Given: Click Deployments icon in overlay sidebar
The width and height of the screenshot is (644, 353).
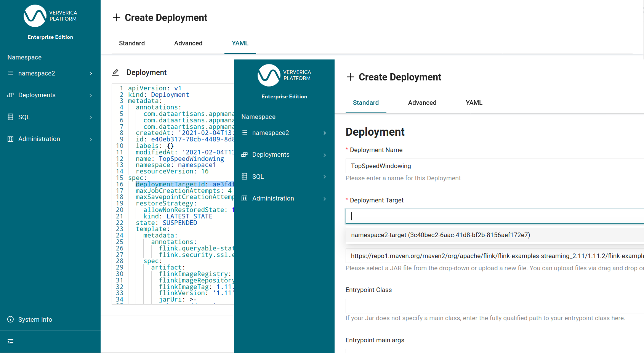Looking at the screenshot, I should pos(244,154).
